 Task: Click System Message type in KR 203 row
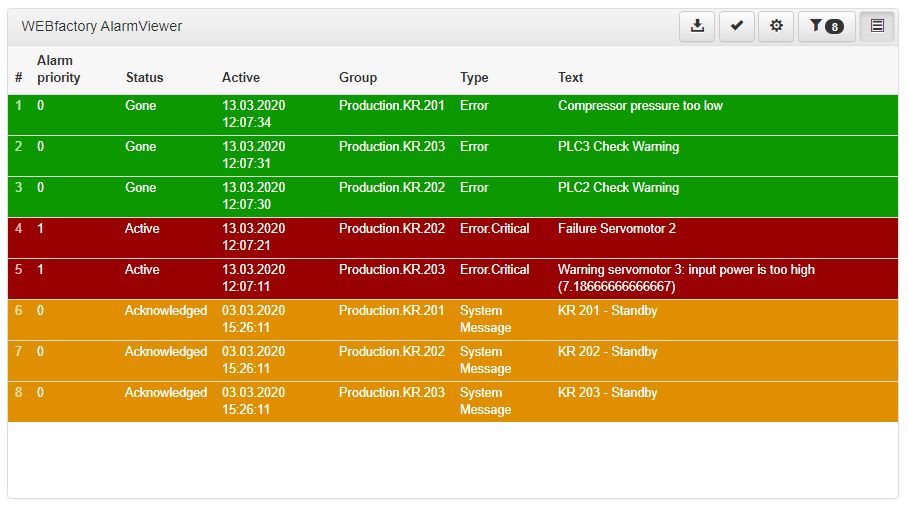point(485,401)
